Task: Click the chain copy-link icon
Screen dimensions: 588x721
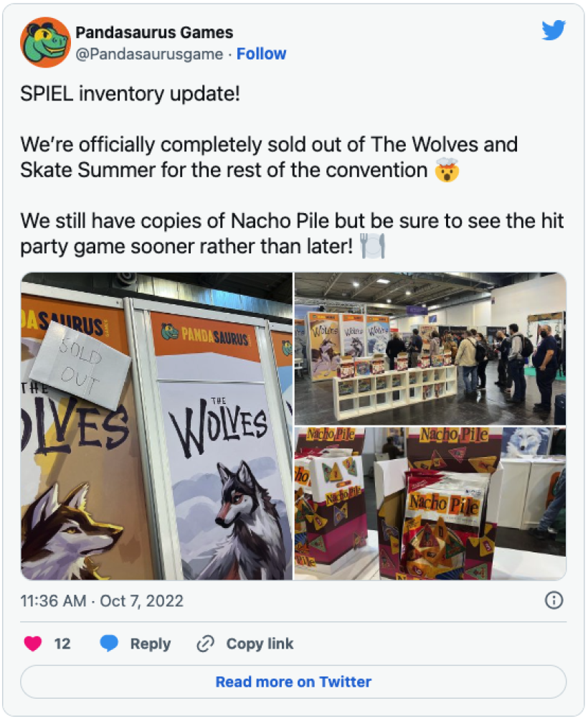Action: click(206, 644)
